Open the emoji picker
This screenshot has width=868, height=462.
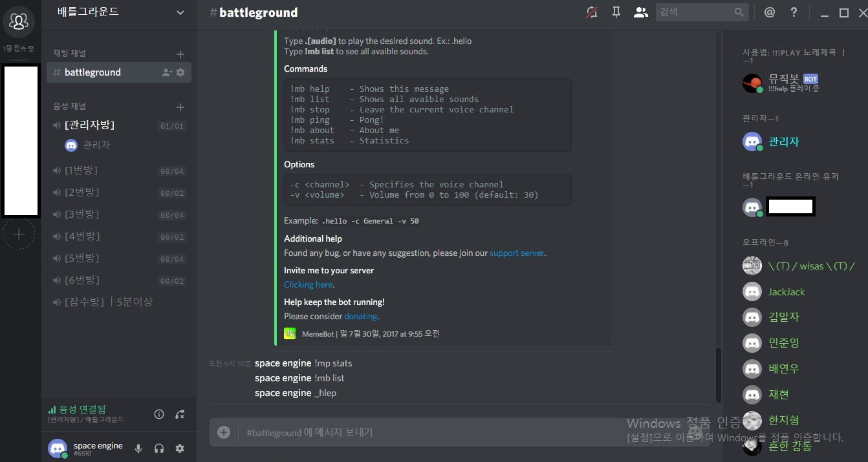click(x=695, y=432)
